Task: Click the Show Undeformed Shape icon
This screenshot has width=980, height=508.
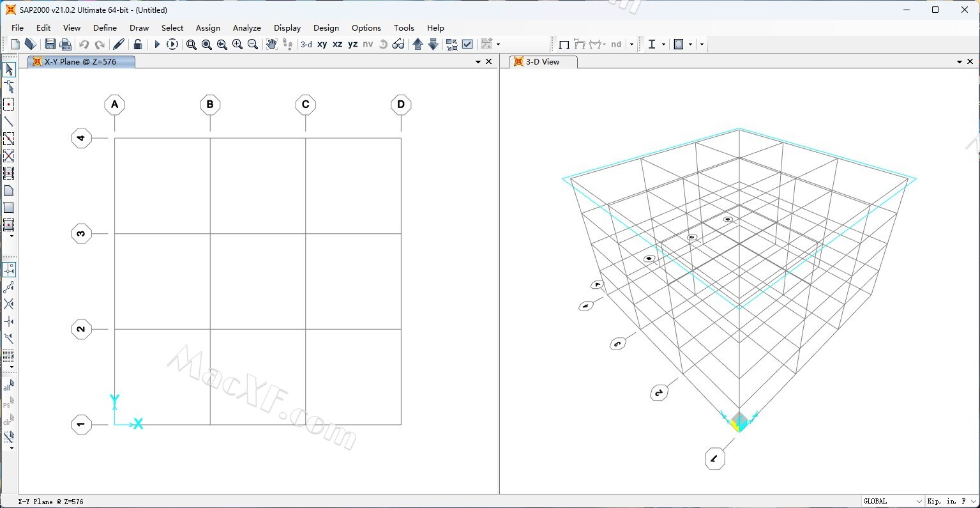Action: coord(564,44)
